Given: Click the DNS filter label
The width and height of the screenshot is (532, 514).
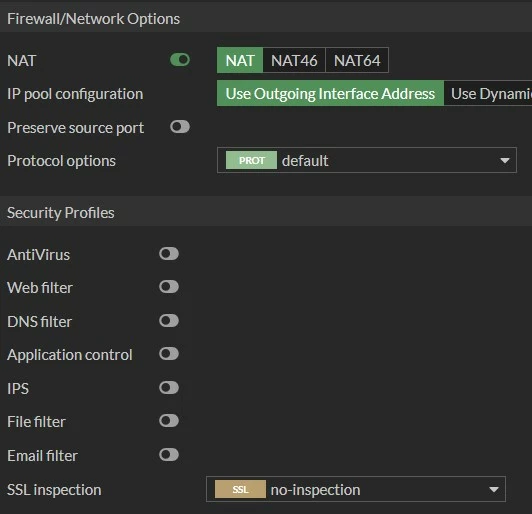Looking at the screenshot, I should (40, 322).
